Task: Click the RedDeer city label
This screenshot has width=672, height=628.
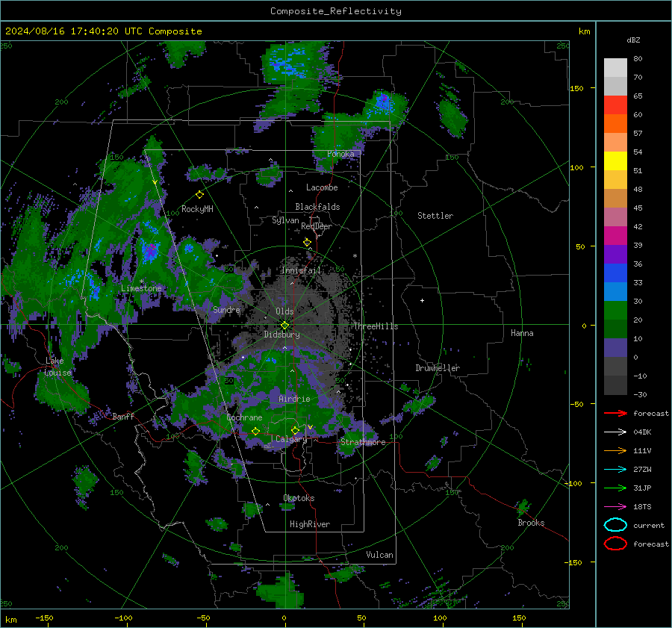Action: [317, 226]
